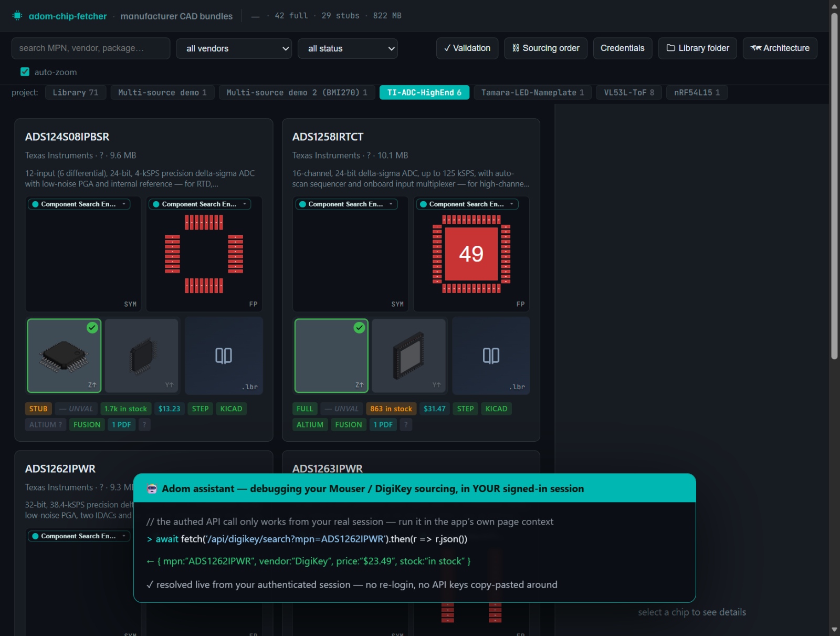840x636 pixels.
Task: Click the Adom assistant robot icon
Action: (x=152, y=489)
